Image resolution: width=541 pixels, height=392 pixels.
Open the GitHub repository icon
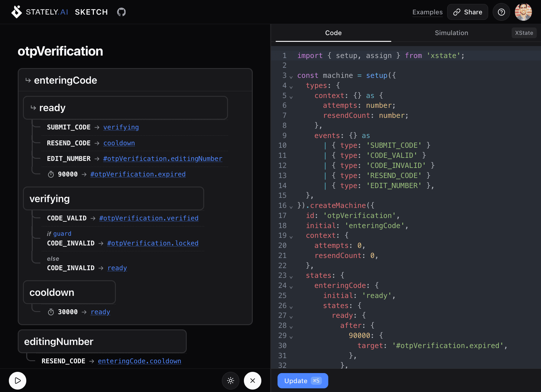[x=121, y=12]
